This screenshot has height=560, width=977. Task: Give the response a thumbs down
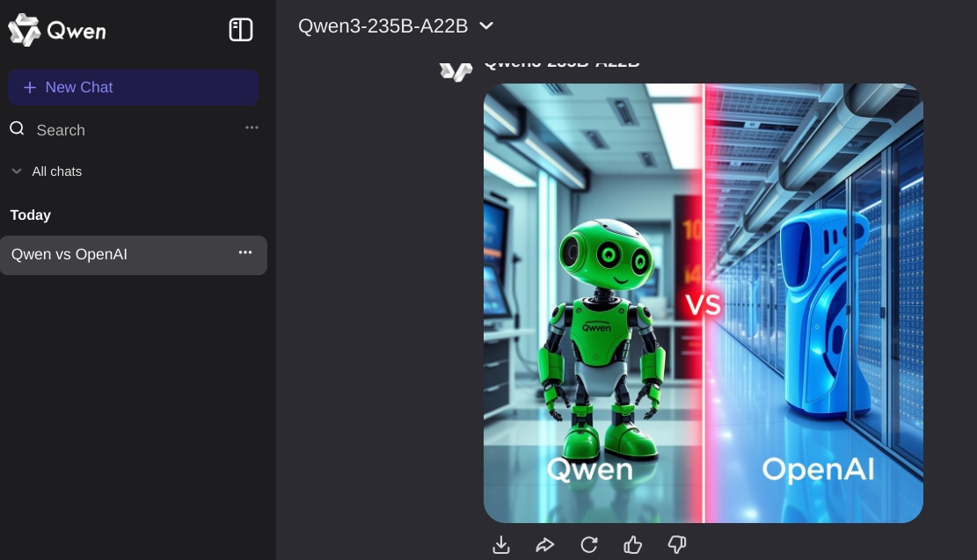[676, 545]
